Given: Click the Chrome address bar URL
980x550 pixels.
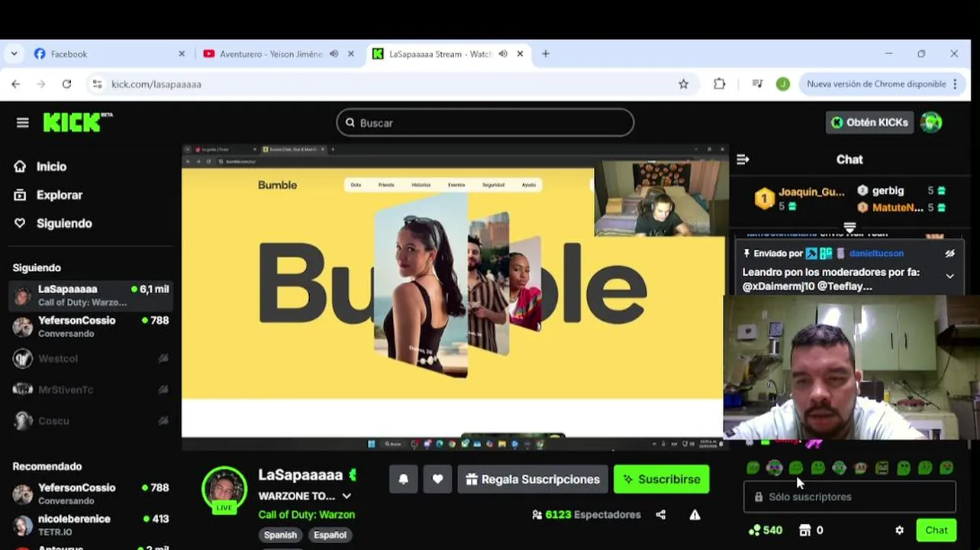Looking at the screenshot, I should coord(156,84).
